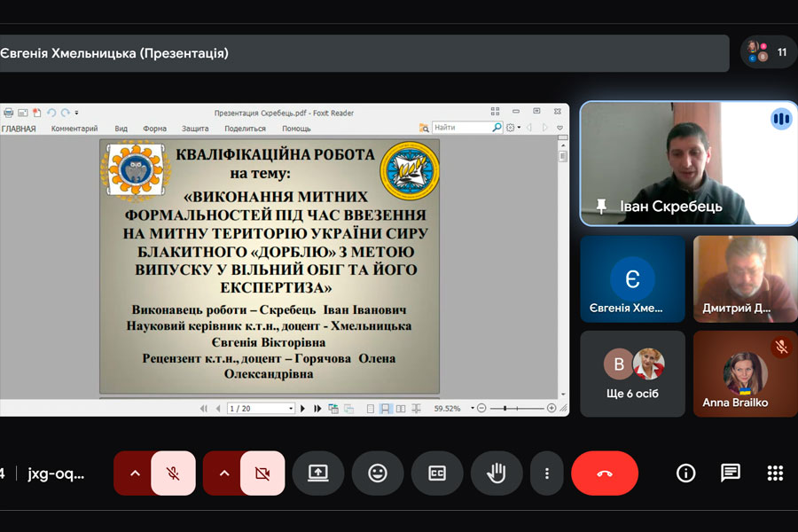
Task: Expand audio settings arrow next to microphone
Action: point(135,473)
